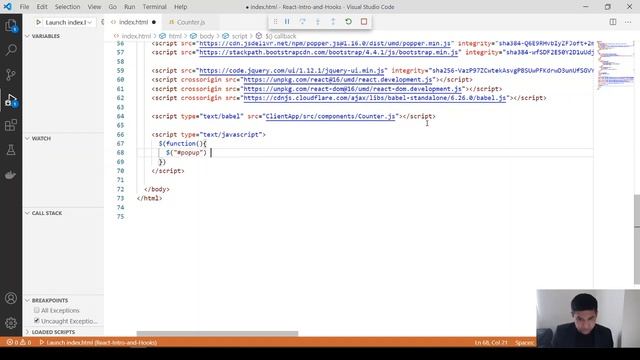Open the Terminal menu
Screen dimensions: 640x360
[154, 7]
